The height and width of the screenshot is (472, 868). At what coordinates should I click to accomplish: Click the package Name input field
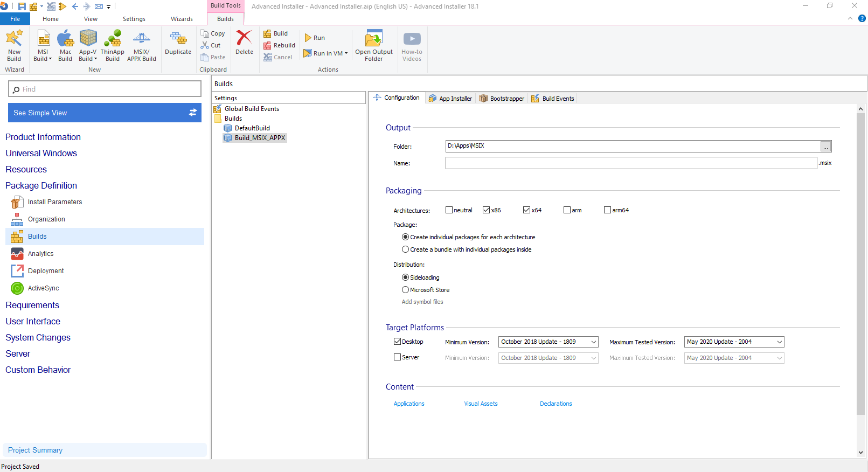630,163
